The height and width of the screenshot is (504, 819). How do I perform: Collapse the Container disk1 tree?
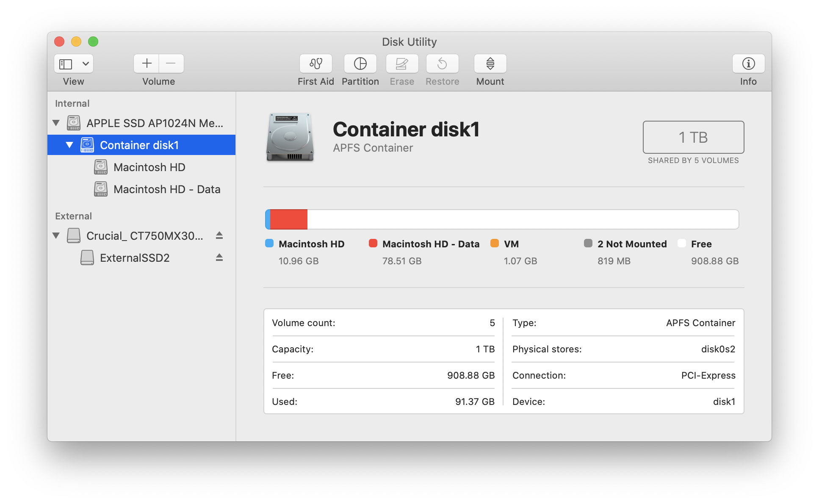(x=69, y=145)
